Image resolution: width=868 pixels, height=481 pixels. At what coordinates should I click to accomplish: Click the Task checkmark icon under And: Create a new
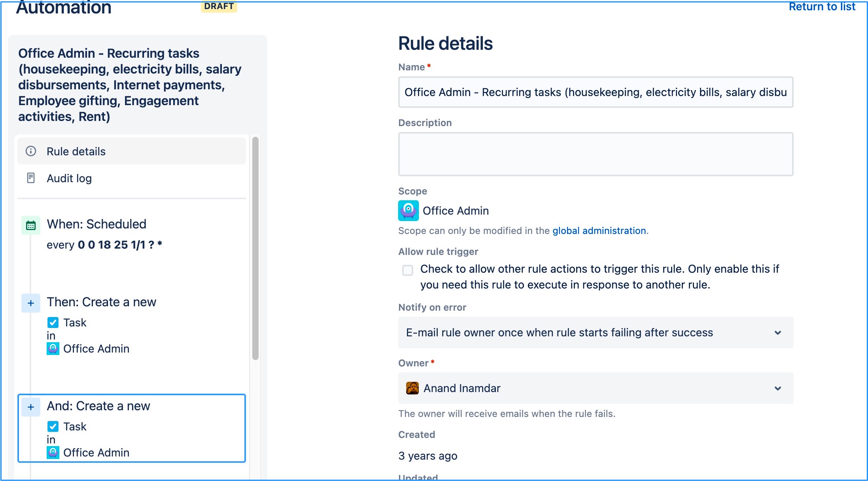click(53, 426)
